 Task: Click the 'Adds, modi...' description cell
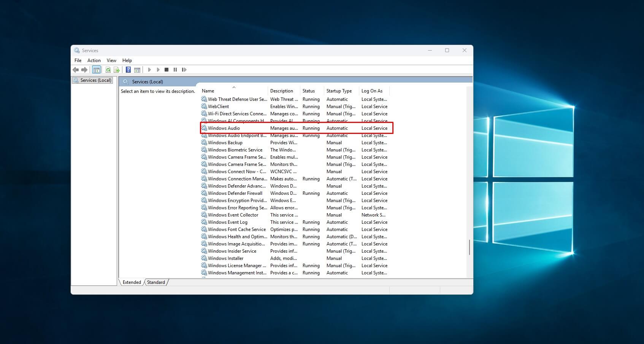pos(284,258)
